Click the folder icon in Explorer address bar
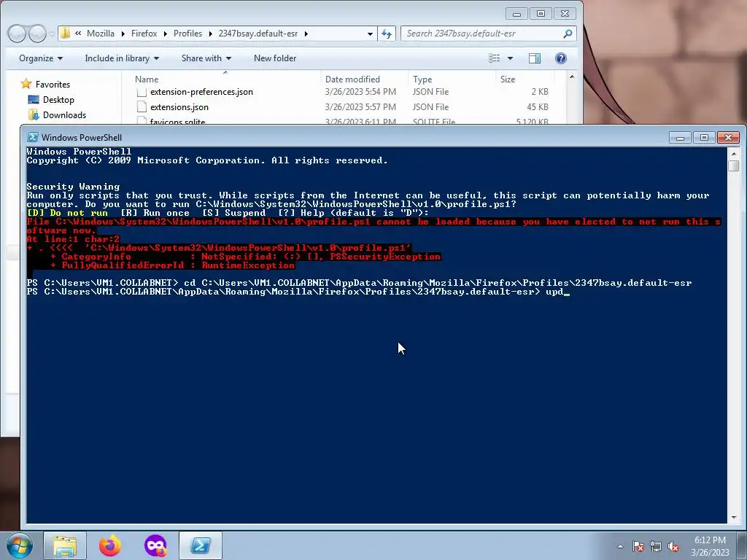This screenshot has height=560, width=747. pyautogui.click(x=65, y=34)
